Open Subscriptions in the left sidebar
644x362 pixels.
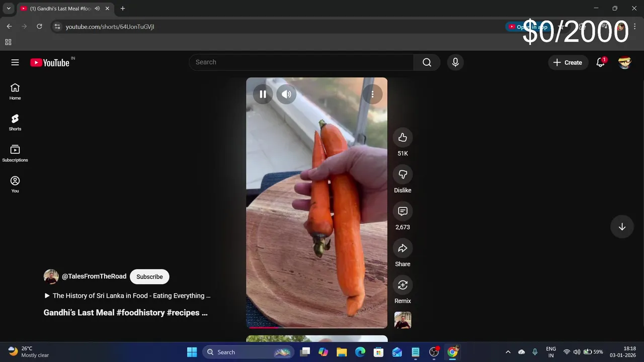tap(15, 153)
